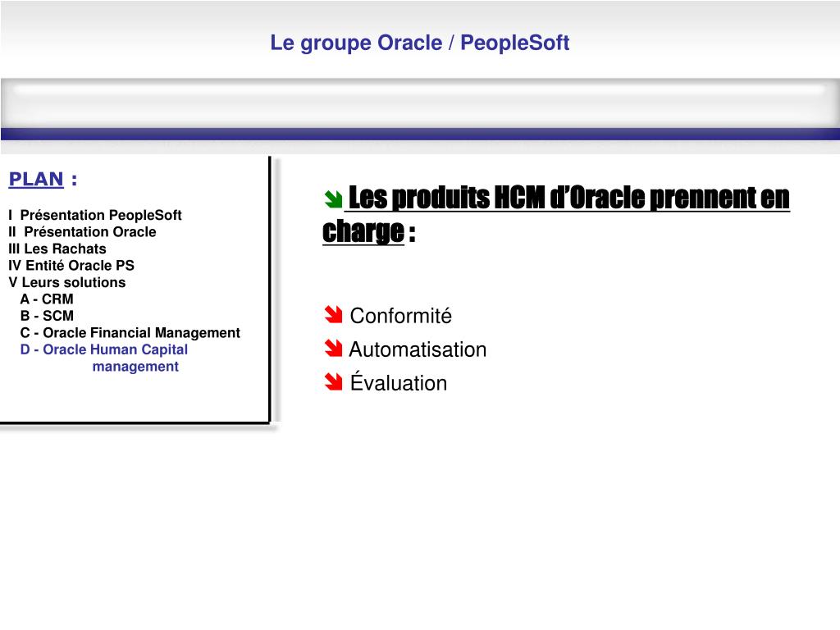Click green arrow bullet beside HCM heading

(333, 199)
